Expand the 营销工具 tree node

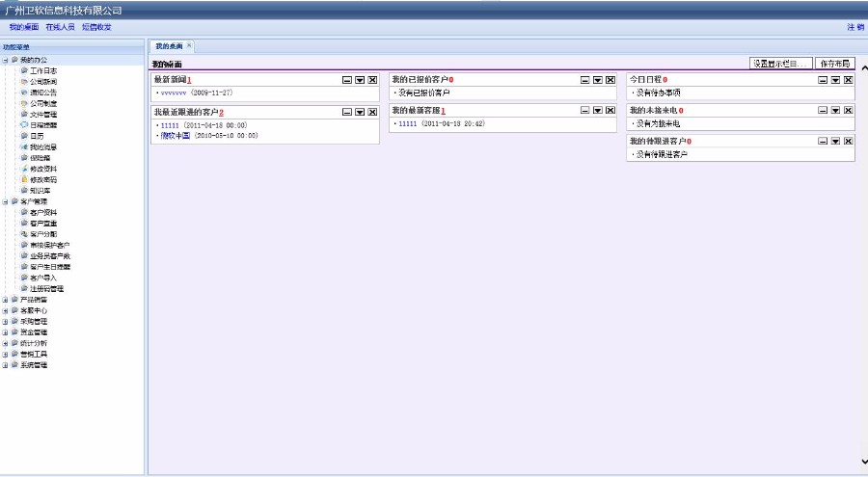coord(6,355)
